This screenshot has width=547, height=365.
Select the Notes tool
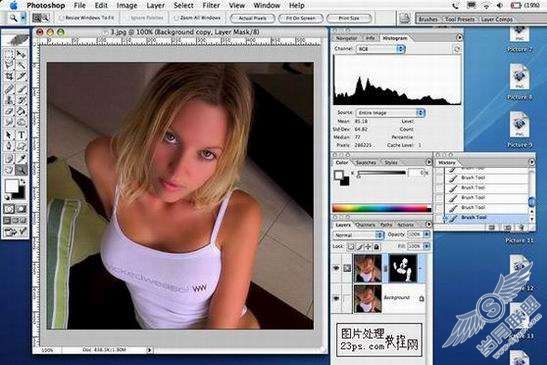(9, 158)
